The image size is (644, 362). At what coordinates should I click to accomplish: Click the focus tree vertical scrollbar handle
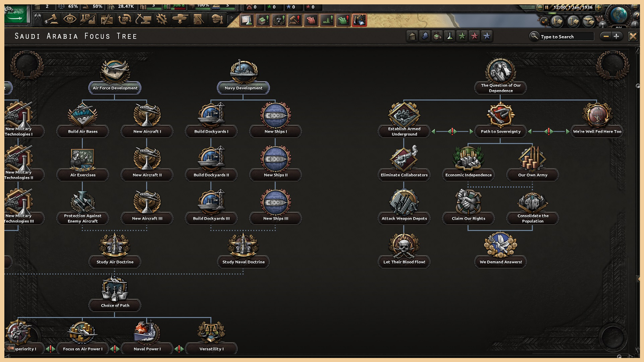(x=638, y=86)
